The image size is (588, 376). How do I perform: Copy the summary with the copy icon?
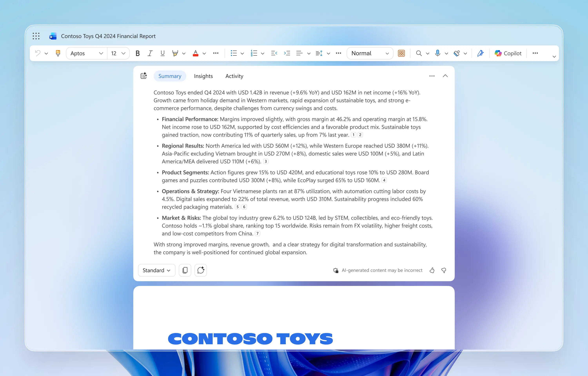coord(185,270)
